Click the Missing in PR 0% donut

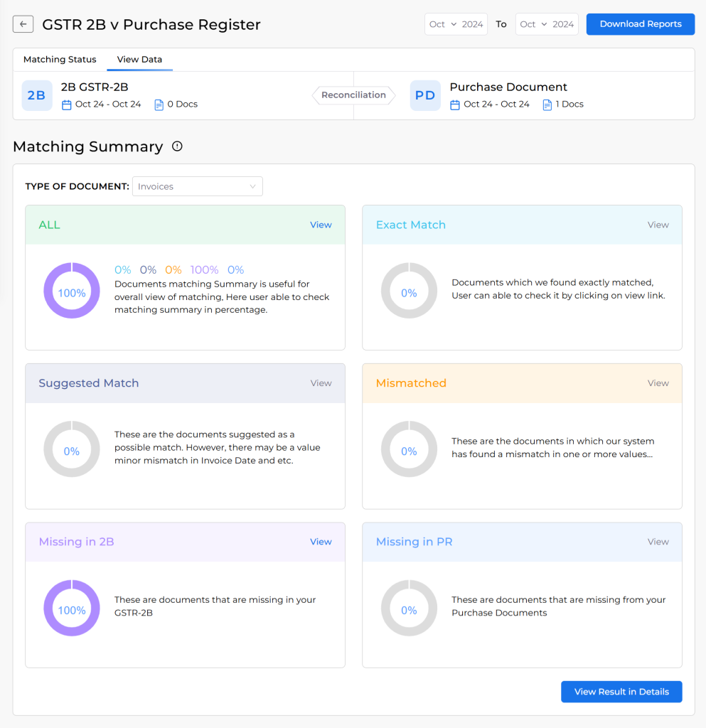point(409,608)
